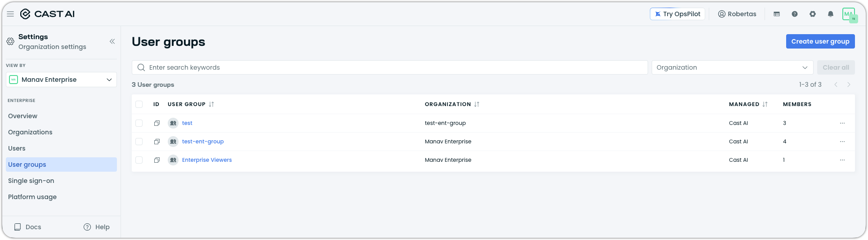868x240 pixels.
Task: Copy ID of the test user group
Action: (x=157, y=123)
